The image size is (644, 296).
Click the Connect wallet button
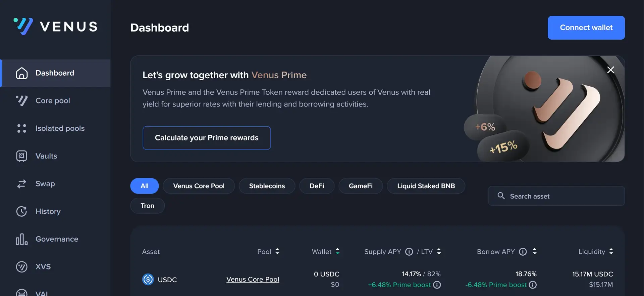point(586,28)
